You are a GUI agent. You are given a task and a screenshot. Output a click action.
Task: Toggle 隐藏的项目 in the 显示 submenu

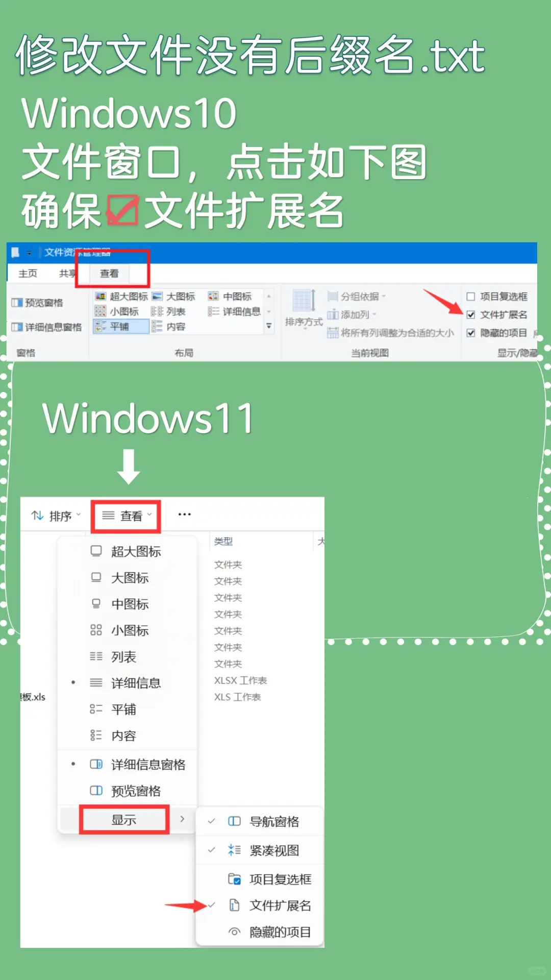coord(260,932)
